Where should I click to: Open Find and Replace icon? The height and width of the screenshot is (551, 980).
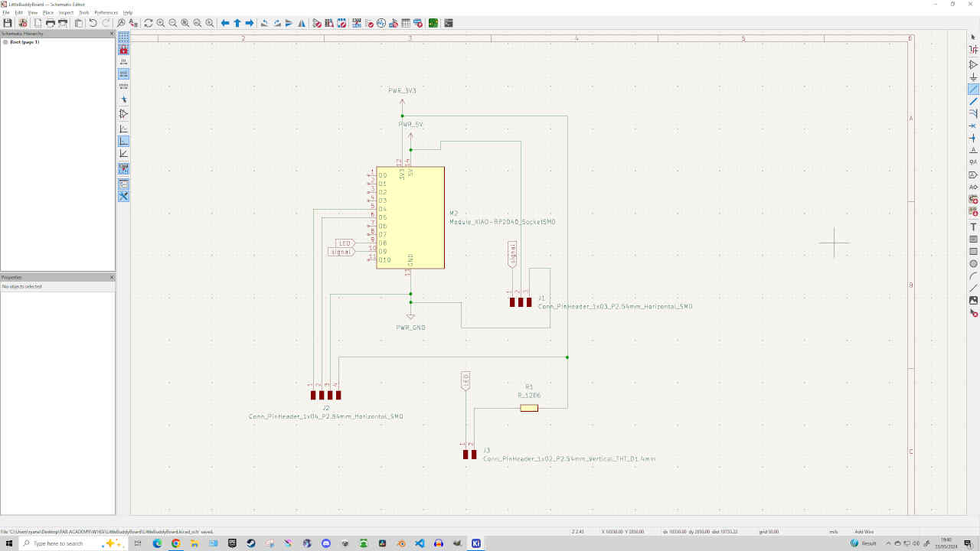(x=133, y=23)
